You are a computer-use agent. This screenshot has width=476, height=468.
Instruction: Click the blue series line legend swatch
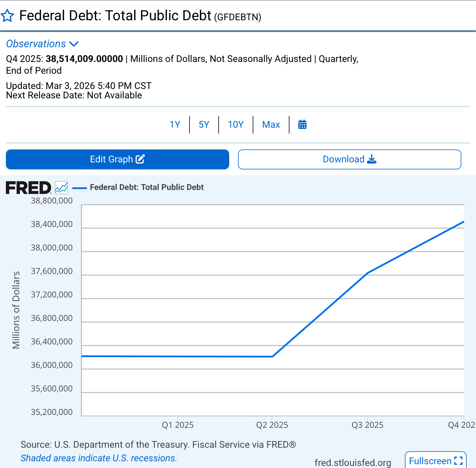click(79, 188)
